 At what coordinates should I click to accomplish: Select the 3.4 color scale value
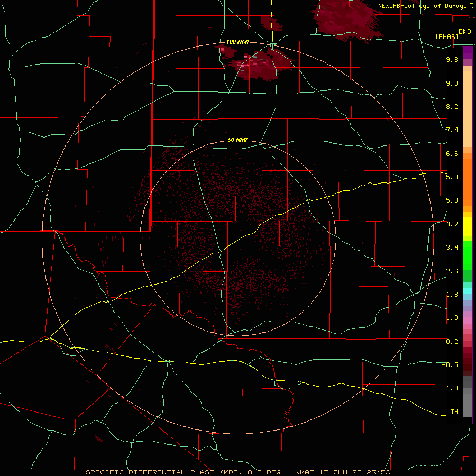[452, 248]
